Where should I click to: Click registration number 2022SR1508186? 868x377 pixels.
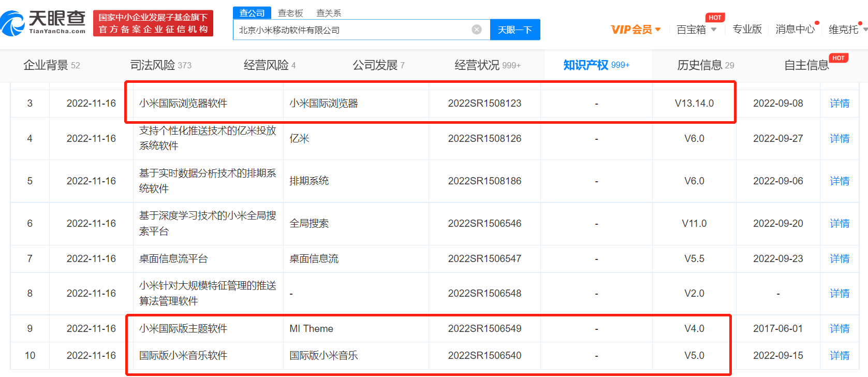(x=484, y=181)
